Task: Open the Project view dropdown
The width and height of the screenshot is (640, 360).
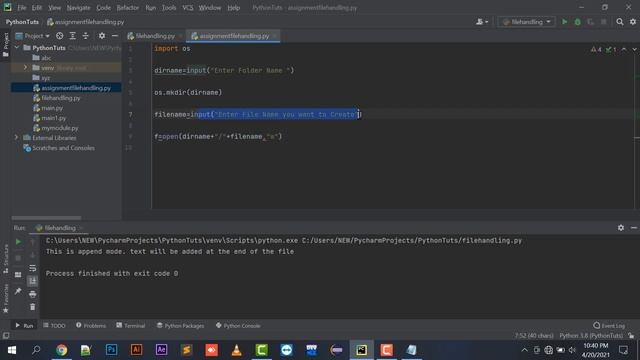Action: [33, 36]
